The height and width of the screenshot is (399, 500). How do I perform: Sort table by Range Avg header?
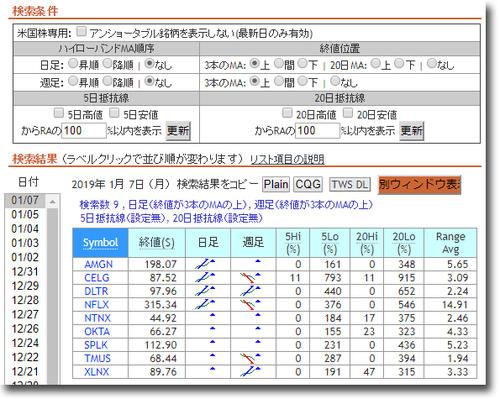coord(450,243)
